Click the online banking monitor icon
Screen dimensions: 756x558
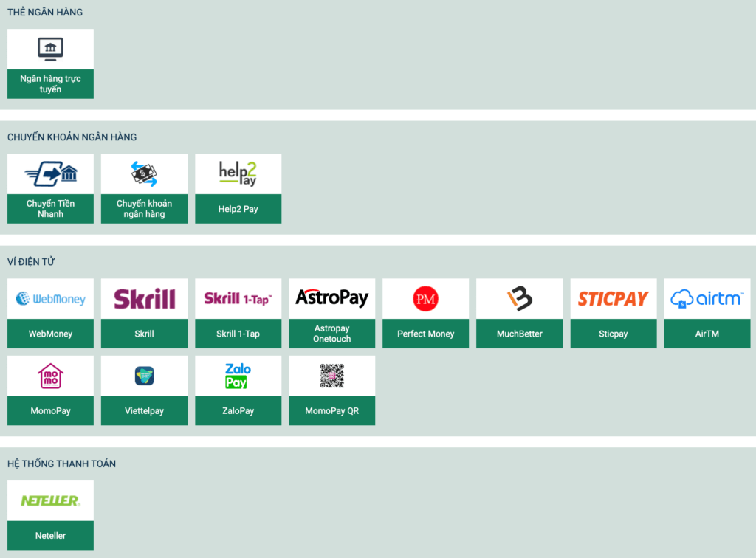[x=51, y=49]
